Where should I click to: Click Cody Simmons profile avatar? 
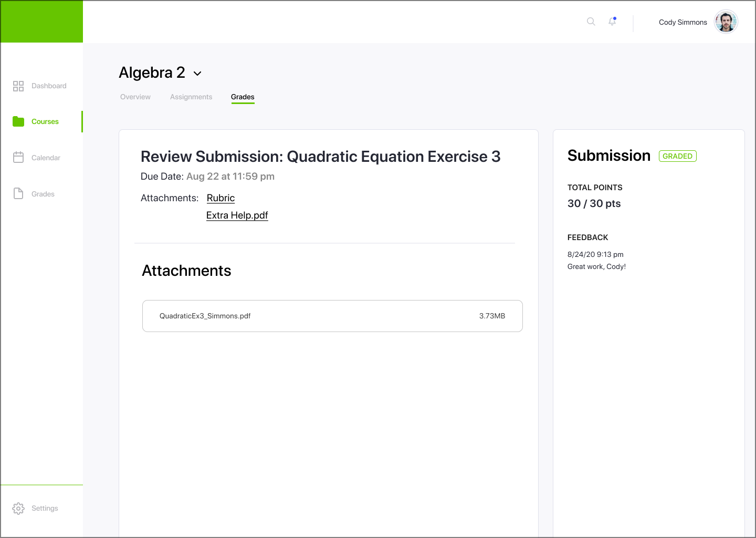point(726,22)
